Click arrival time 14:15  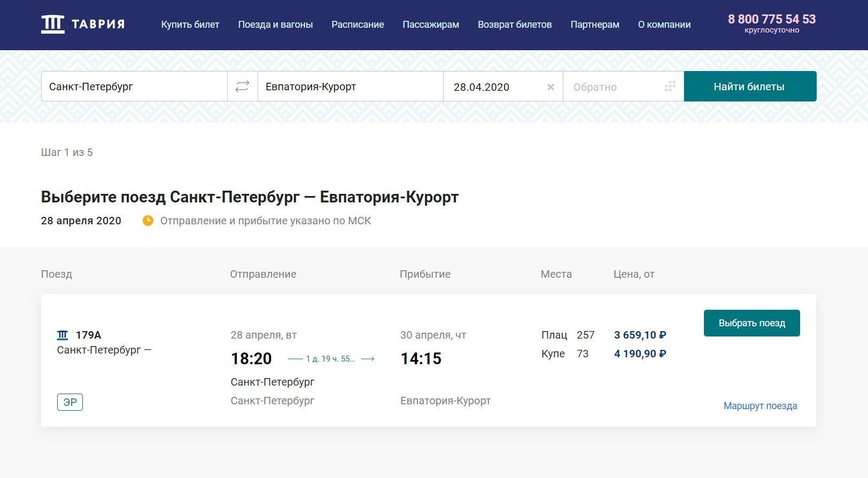pos(421,358)
